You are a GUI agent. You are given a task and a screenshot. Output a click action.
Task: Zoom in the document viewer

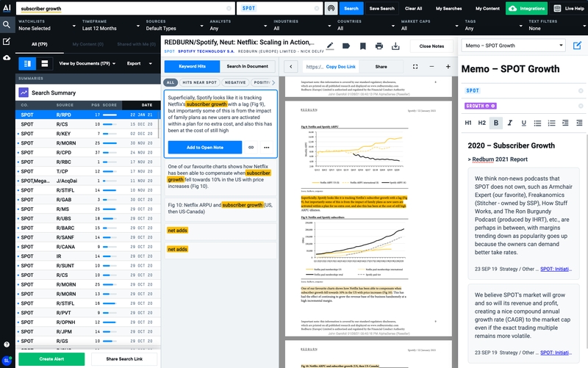tap(448, 66)
